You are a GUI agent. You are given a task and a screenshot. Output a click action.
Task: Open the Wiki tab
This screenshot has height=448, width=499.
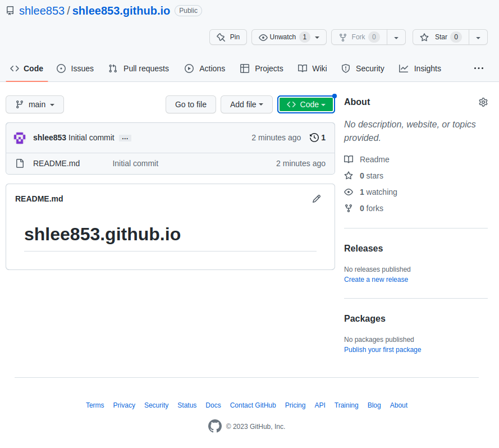[313, 68]
